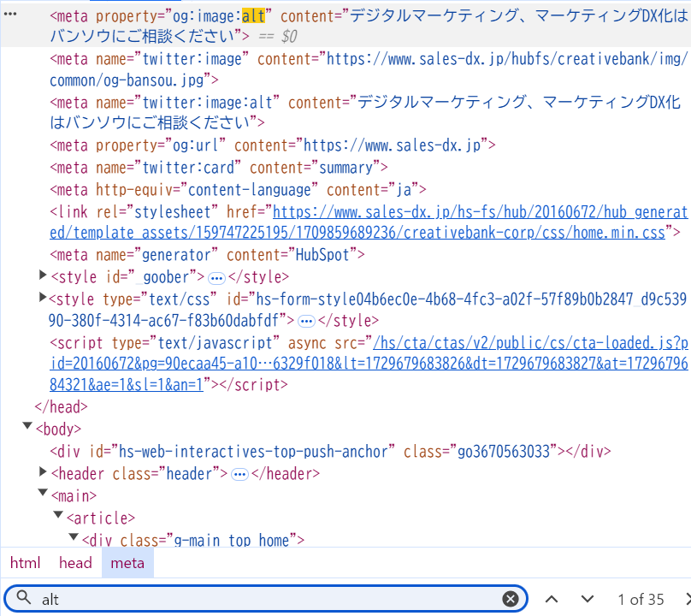Click the magnifier search icon
This screenshot has height=616, width=691.
point(24,598)
